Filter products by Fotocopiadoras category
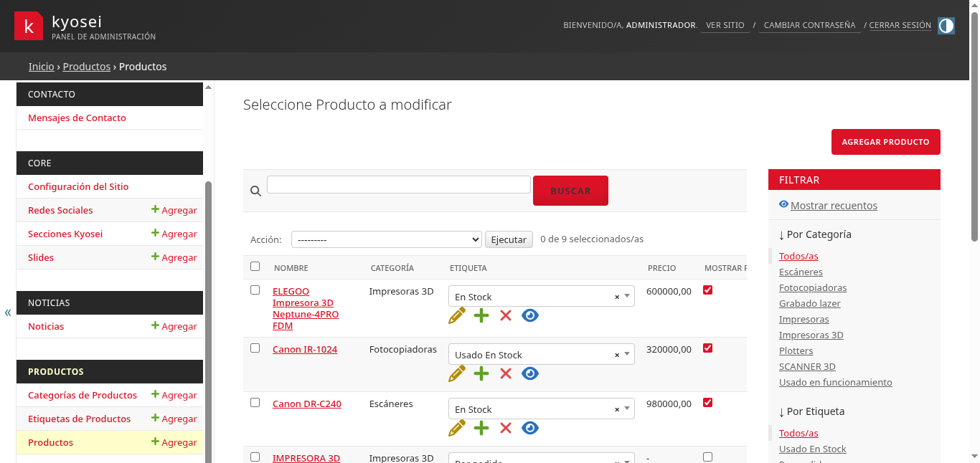Viewport: 980px width, 463px height. [x=813, y=287]
